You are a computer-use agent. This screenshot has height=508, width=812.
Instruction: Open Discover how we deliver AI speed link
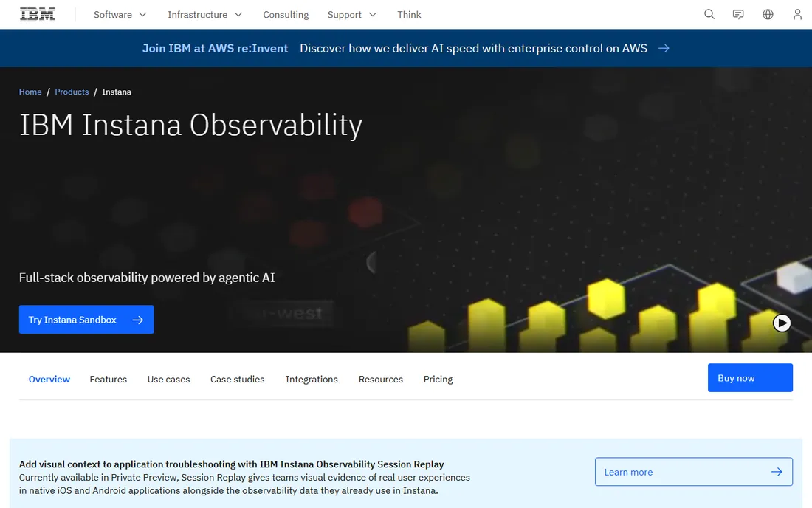[x=473, y=48]
